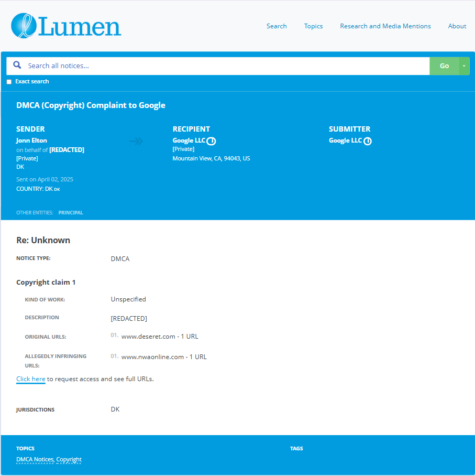Image resolution: width=475 pixels, height=476 pixels.
Task: Click the submitter Google LLC name
Action: [x=345, y=140]
